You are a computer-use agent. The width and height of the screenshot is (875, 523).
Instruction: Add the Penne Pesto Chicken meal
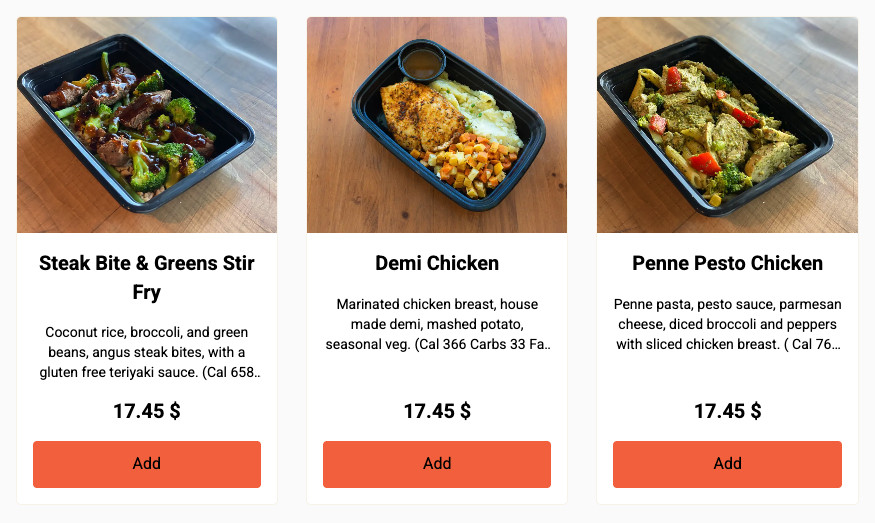[x=727, y=464]
